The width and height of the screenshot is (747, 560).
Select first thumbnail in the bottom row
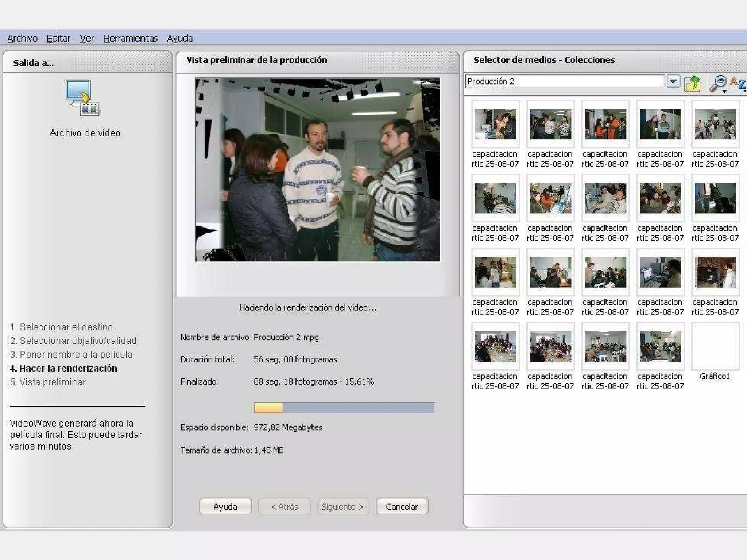pyautogui.click(x=495, y=346)
